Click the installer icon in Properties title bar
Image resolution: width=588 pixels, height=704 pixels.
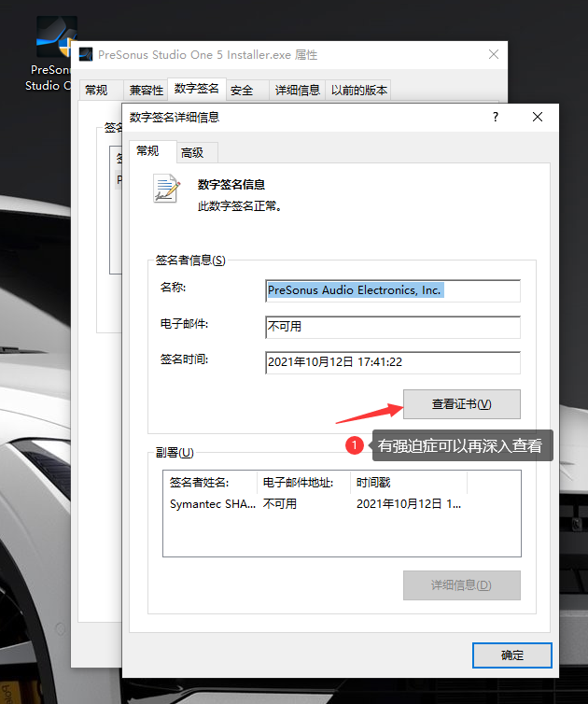(86, 55)
